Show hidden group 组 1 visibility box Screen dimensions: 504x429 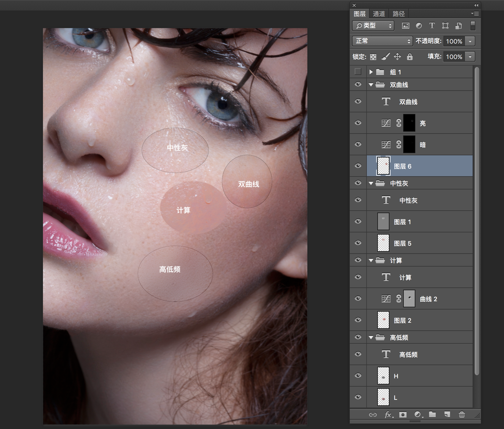[358, 72]
